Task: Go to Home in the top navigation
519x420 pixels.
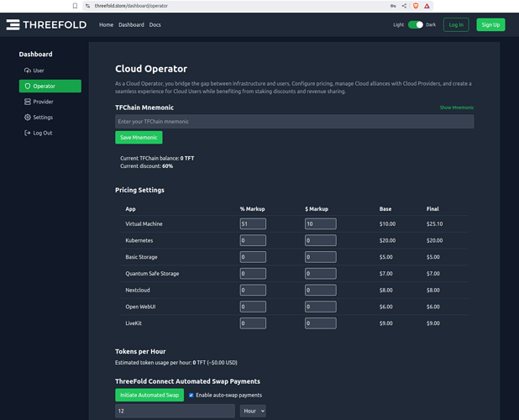Action: [106, 24]
